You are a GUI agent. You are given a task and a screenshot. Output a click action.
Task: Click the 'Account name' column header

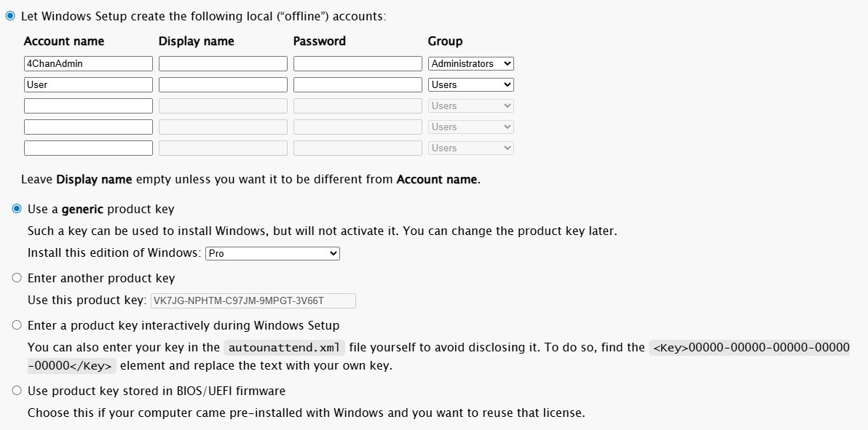pyautogui.click(x=64, y=41)
